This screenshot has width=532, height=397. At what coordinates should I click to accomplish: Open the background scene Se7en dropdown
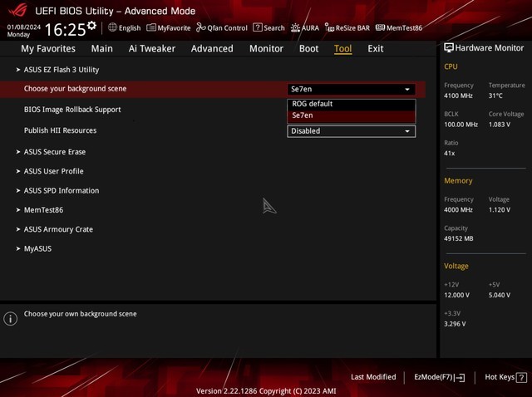[x=351, y=89]
